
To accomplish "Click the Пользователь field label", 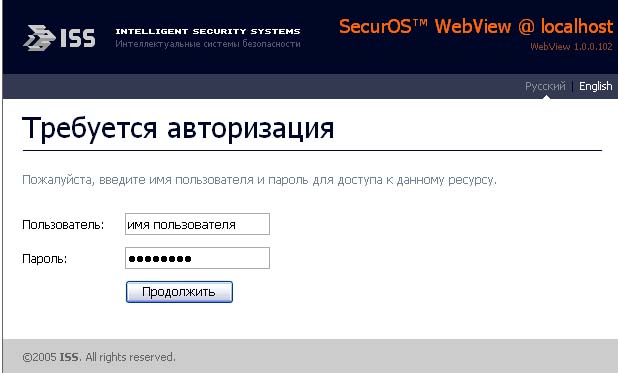I will [x=63, y=225].
